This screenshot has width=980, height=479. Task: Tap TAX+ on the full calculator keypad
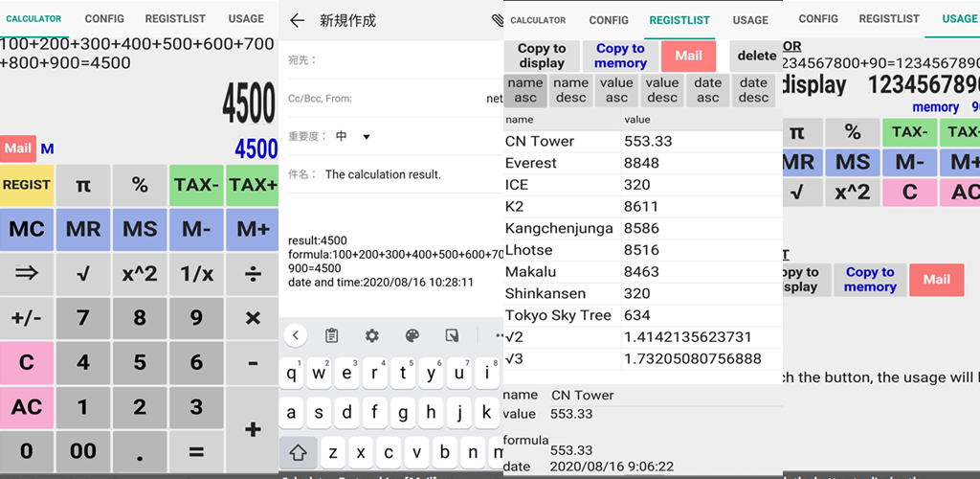[x=253, y=185]
